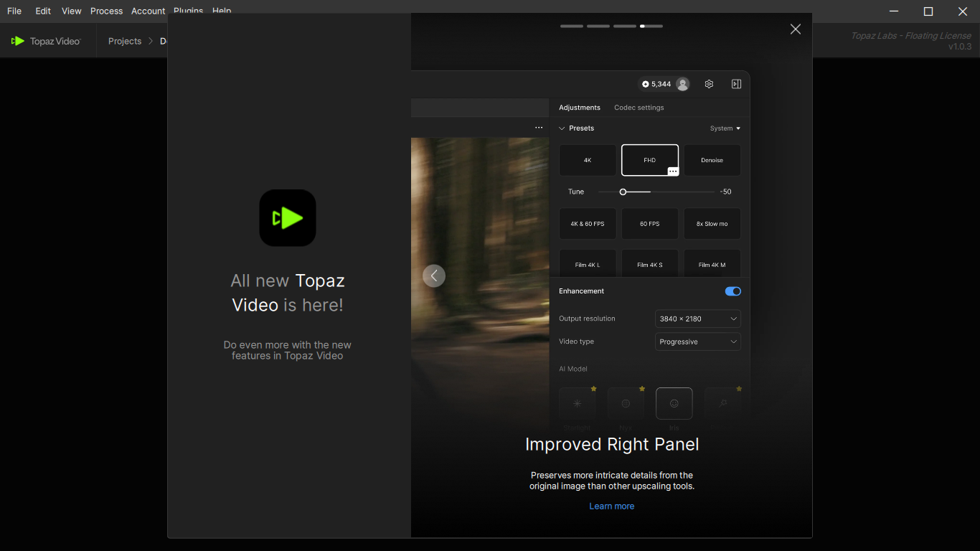The width and height of the screenshot is (980, 551).
Task: Click the previous slide arrow button
Action: (434, 276)
